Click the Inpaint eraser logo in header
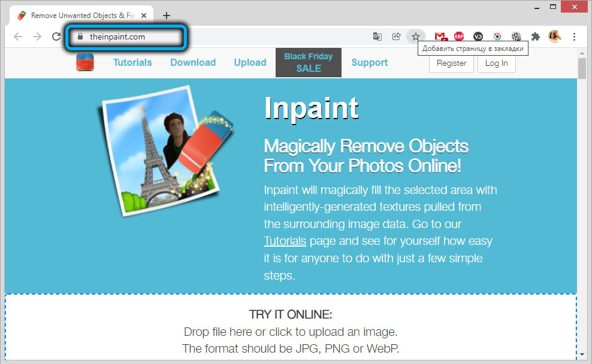 [x=85, y=62]
